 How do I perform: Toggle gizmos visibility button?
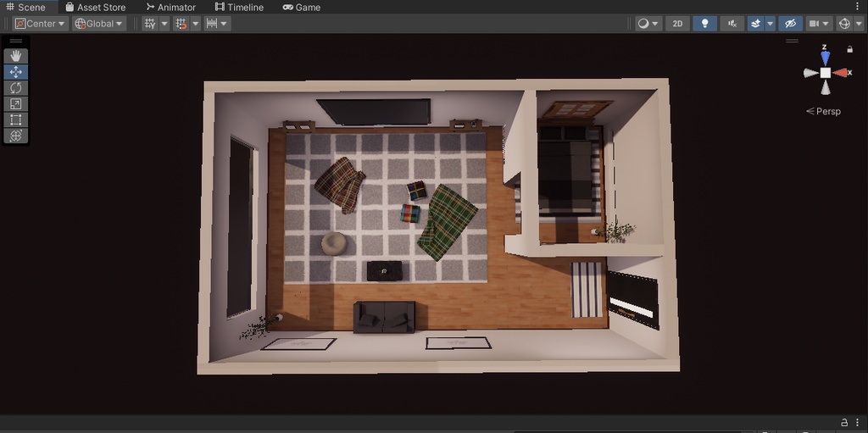tap(844, 24)
